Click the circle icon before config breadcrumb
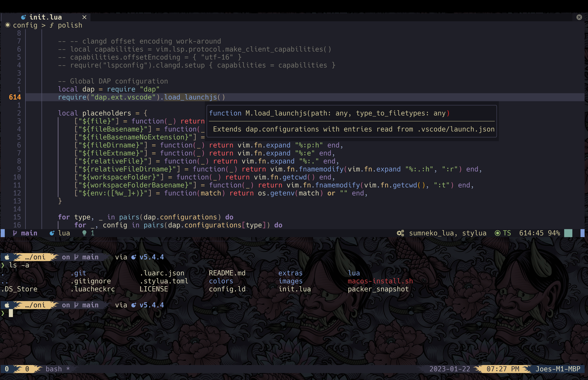Viewport: 588px width, 380px height. point(8,25)
